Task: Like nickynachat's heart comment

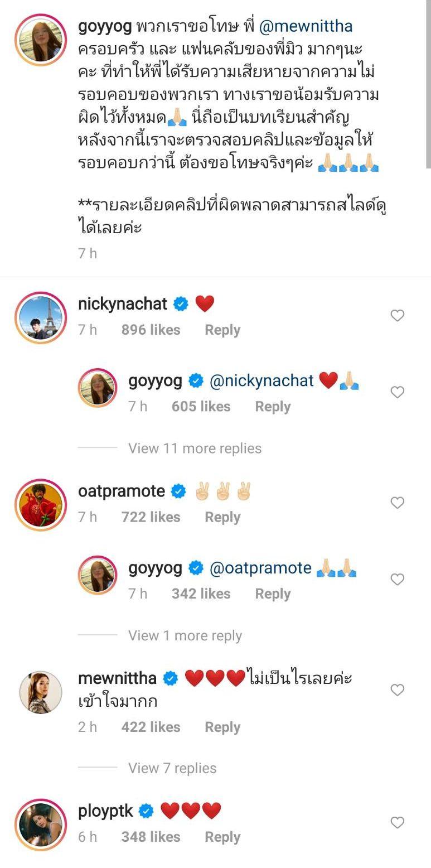Action: tap(397, 316)
